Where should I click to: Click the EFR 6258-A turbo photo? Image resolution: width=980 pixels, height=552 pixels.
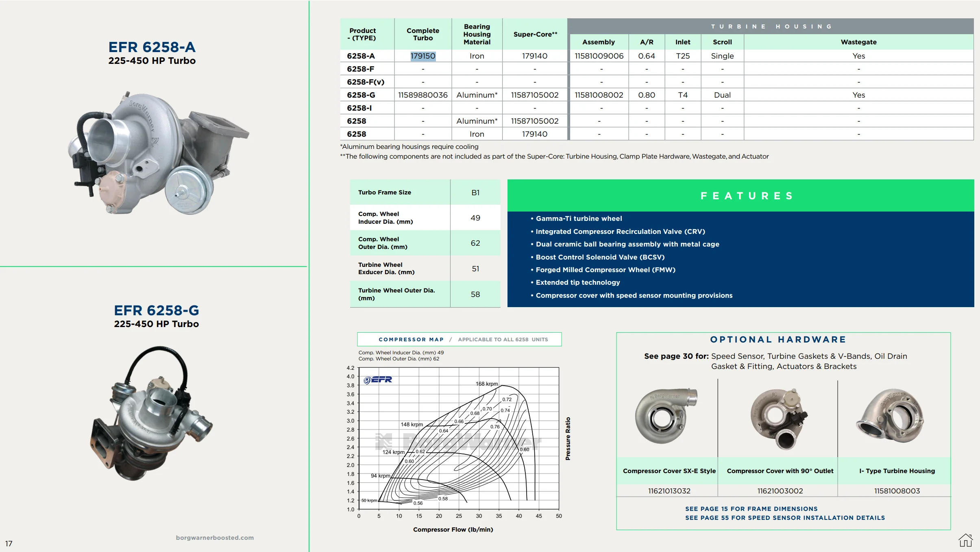[158, 154]
